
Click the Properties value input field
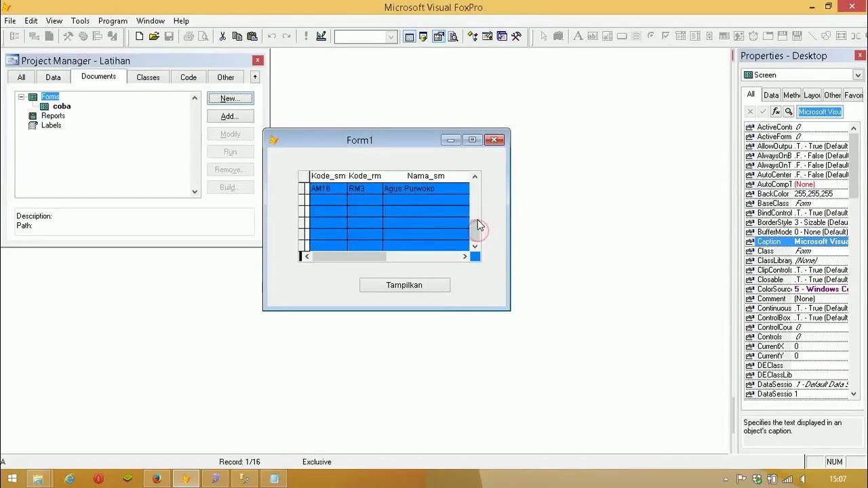[x=821, y=112]
